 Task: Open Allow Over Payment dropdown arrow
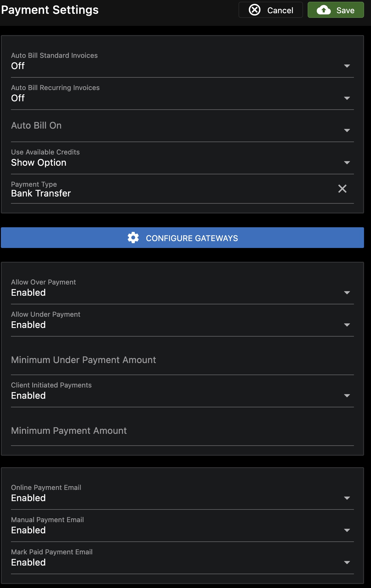(347, 293)
